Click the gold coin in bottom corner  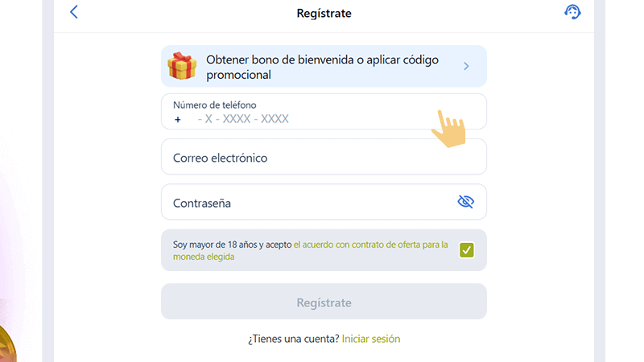pyautogui.click(x=6, y=346)
